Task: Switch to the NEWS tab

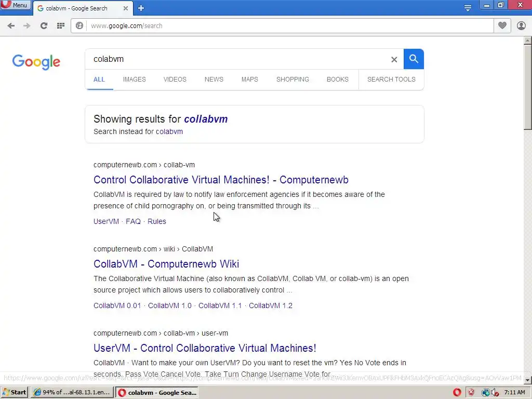Action: (214, 79)
